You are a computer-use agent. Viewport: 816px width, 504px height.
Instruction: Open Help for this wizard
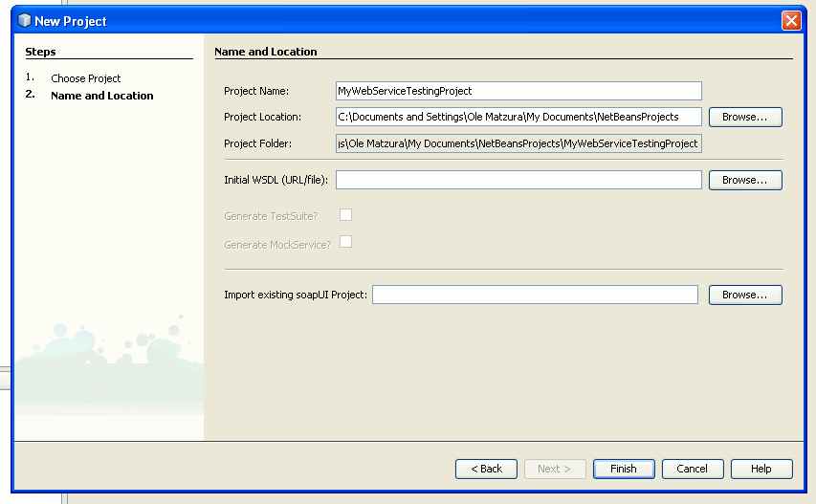pos(761,470)
